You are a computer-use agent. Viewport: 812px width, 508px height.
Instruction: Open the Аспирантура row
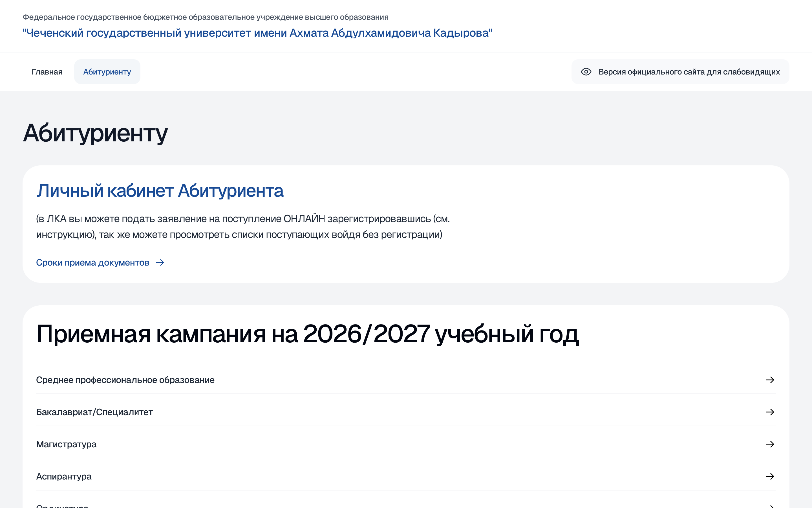tap(406, 476)
